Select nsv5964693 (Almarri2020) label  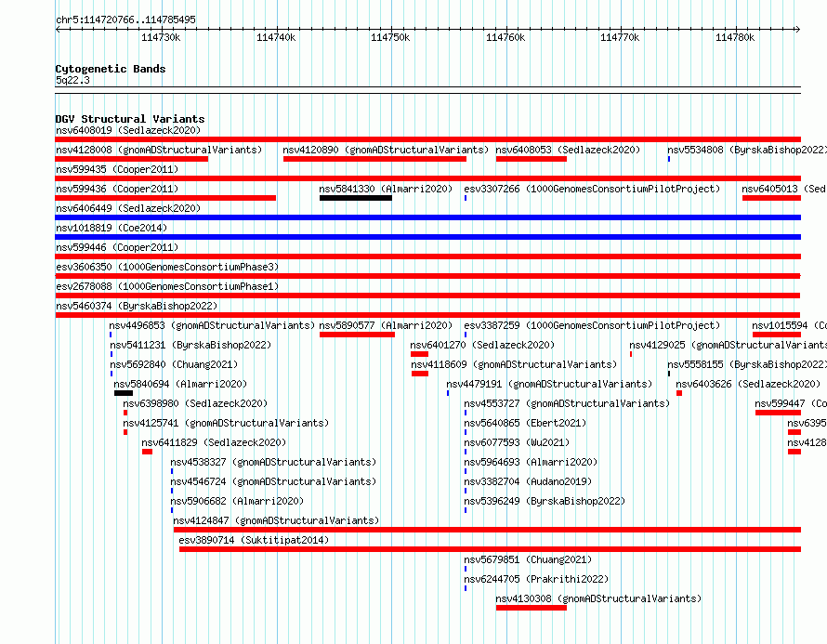pyautogui.click(x=531, y=462)
